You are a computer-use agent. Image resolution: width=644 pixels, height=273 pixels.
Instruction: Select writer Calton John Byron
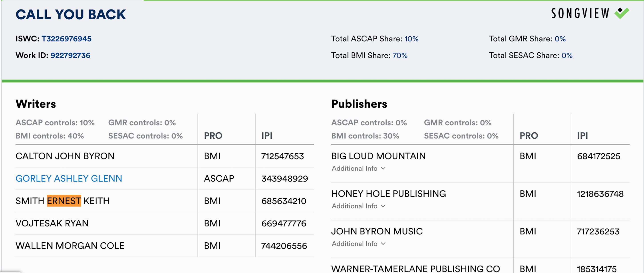click(x=65, y=156)
